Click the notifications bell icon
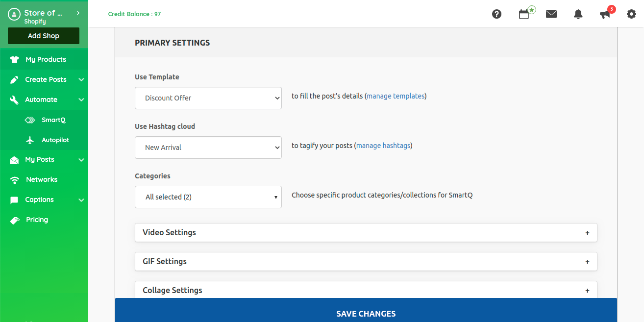This screenshot has width=644, height=322. (578, 14)
